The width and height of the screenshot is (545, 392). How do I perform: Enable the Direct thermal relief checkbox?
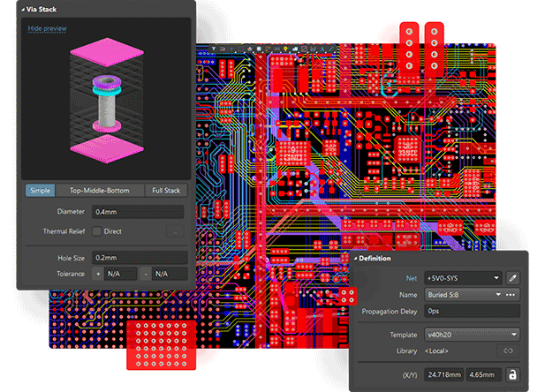(97, 231)
